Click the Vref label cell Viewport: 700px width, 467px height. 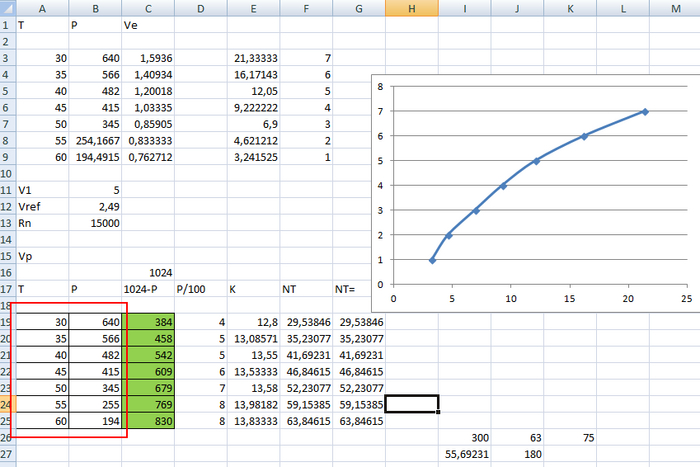click(42, 207)
